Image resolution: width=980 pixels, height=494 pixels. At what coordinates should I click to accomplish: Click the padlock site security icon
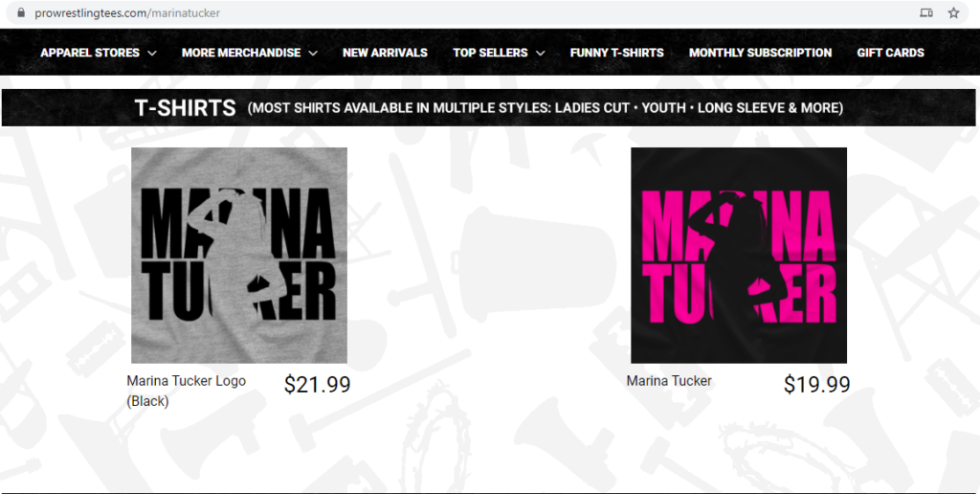coord(21,12)
